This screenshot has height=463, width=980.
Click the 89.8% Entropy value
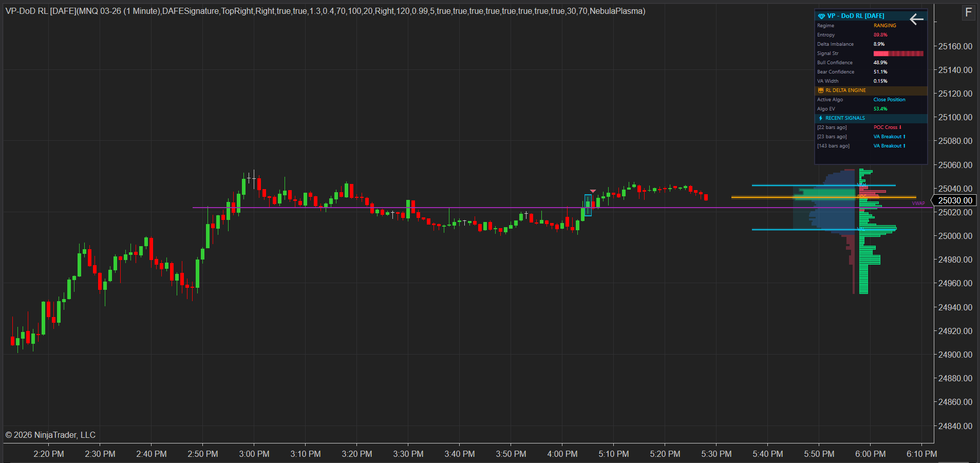click(880, 35)
